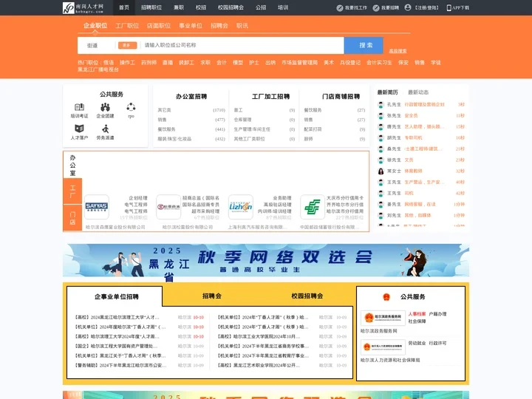
Task: Open 哈尔滨人力资源和社会保障局 logo image
Action: 383,347
